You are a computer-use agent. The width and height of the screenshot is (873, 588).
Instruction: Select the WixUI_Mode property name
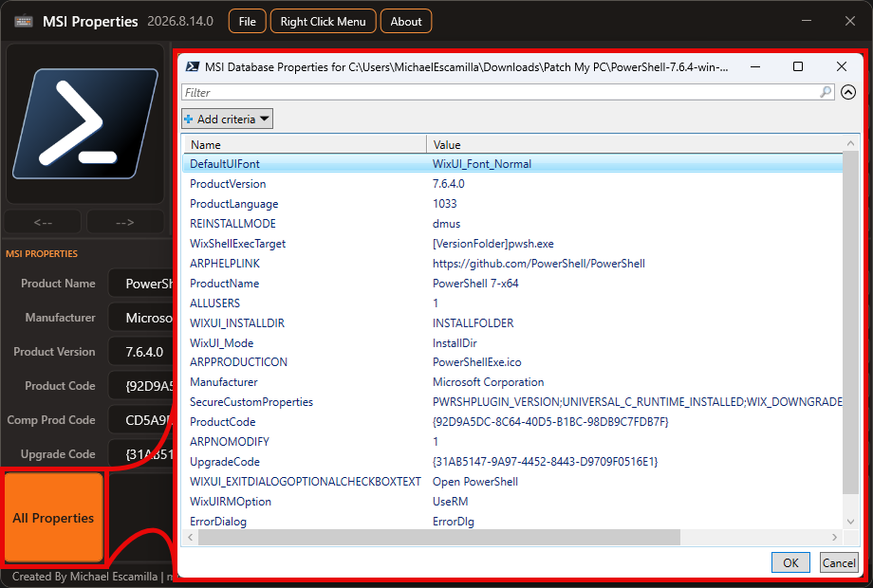pos(222,342)
